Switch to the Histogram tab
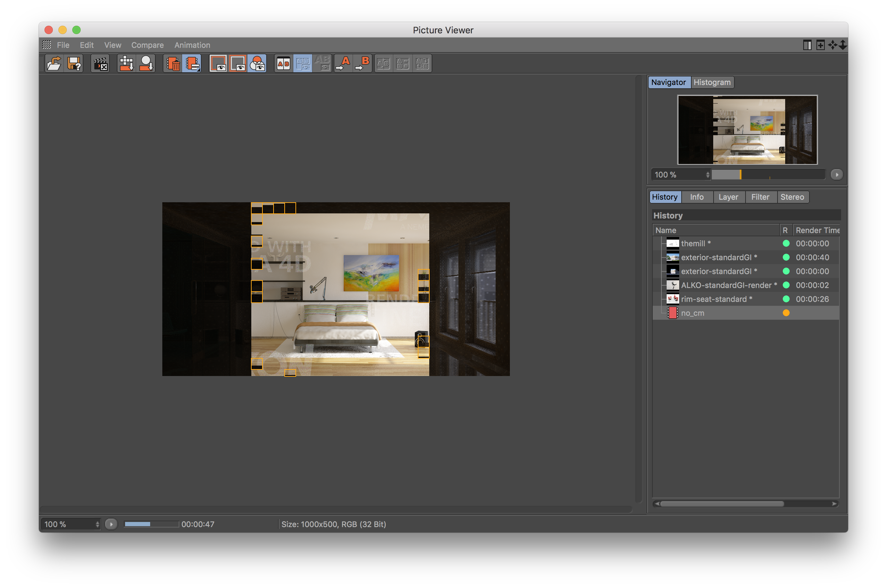 pyautogui.click(x=711, y=82)
